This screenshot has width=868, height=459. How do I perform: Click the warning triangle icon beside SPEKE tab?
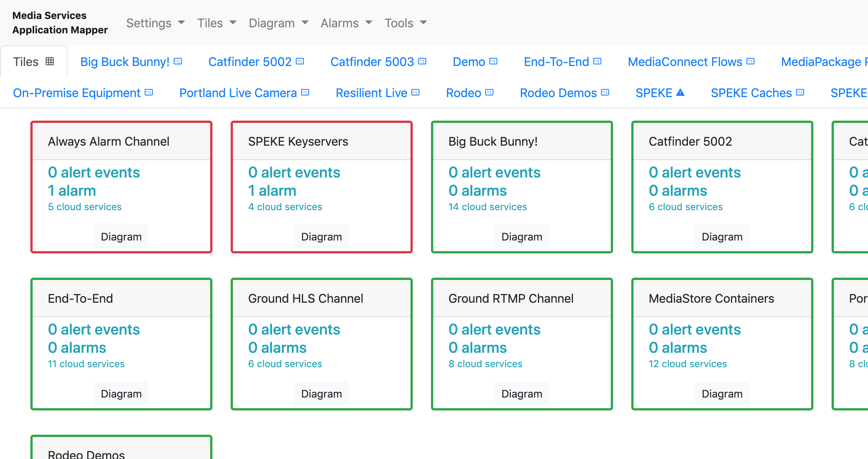coord(681,93)
